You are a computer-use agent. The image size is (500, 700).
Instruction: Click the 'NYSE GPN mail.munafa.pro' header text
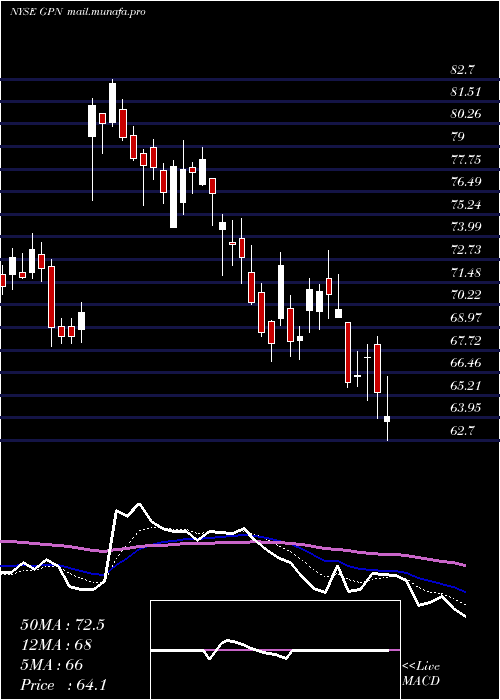(78, 12)
